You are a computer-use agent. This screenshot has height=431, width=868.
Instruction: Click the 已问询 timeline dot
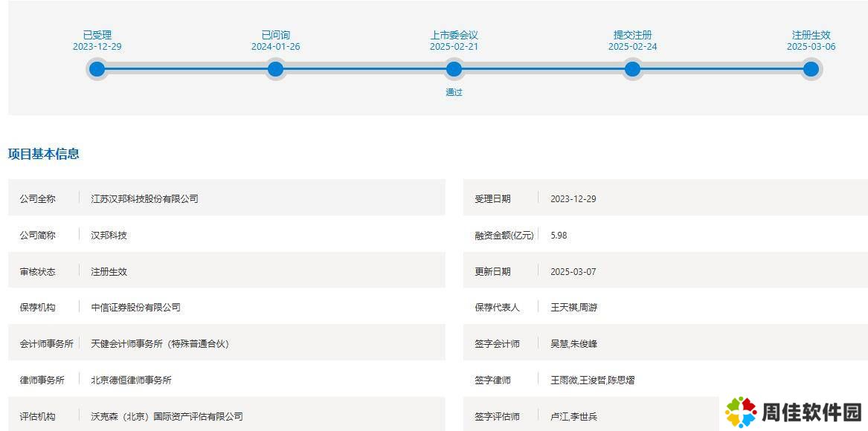(x=275, y=69)
